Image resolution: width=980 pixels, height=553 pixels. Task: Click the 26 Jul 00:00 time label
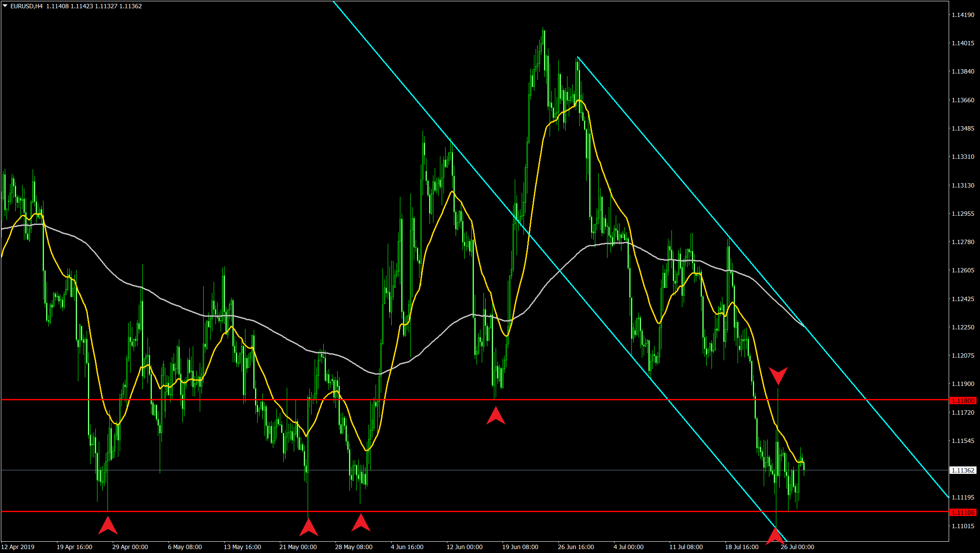[797, 547]
